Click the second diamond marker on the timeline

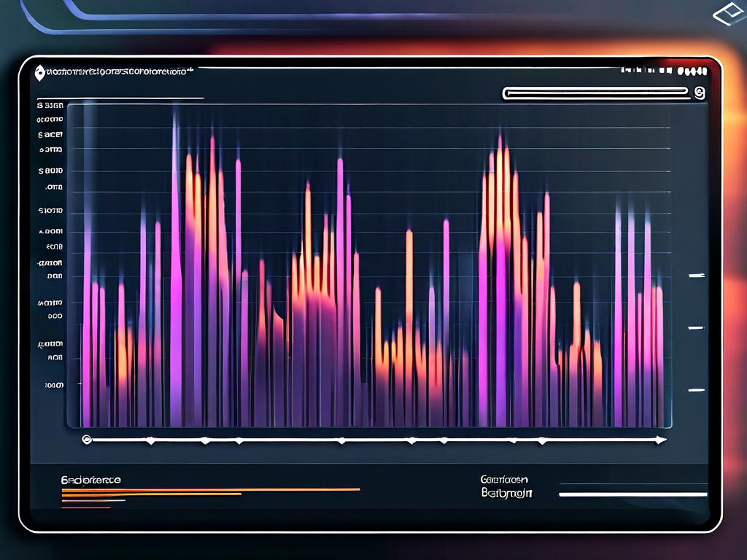point(205,440)
